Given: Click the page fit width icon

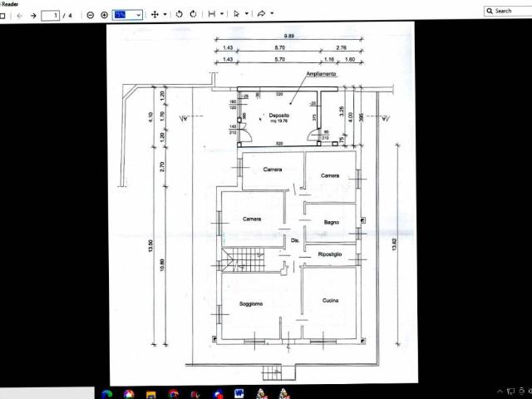Looking at the screenshot, I should [212, 14].
